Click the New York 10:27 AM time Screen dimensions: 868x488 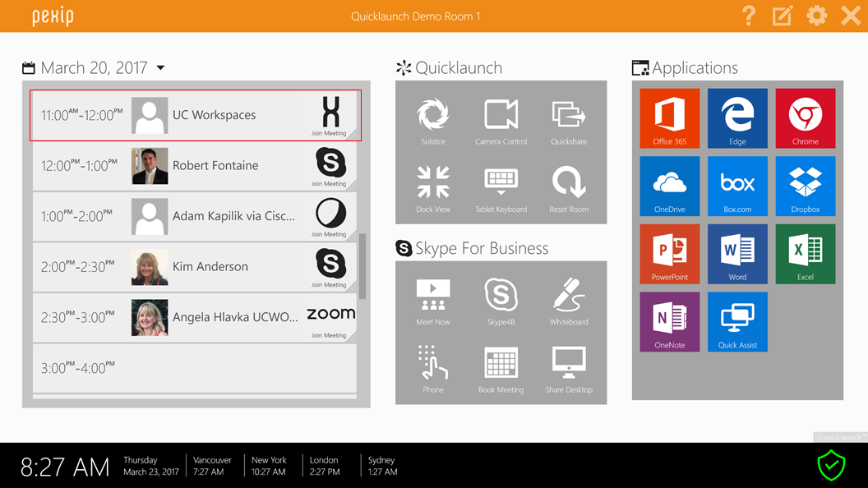tap(269, 466)
